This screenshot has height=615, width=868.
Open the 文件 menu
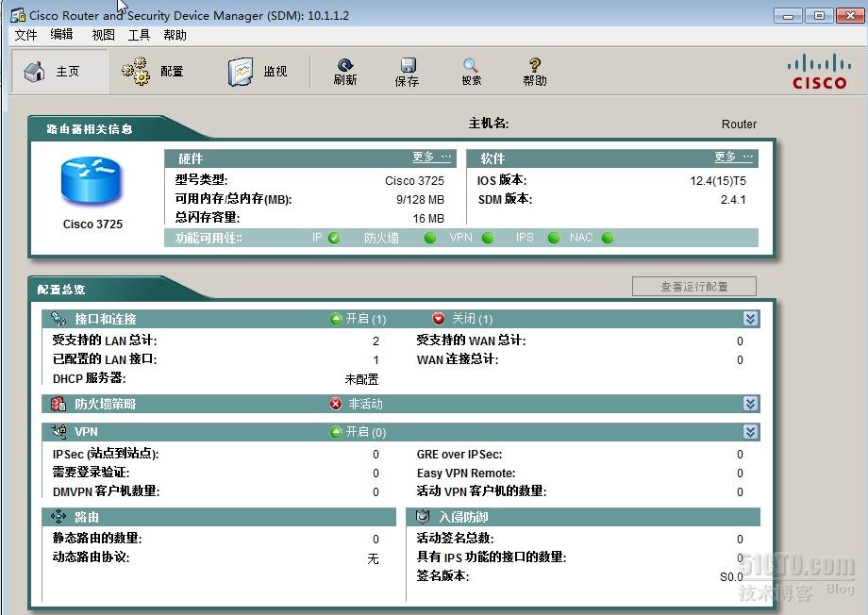(x=25, y=35)
